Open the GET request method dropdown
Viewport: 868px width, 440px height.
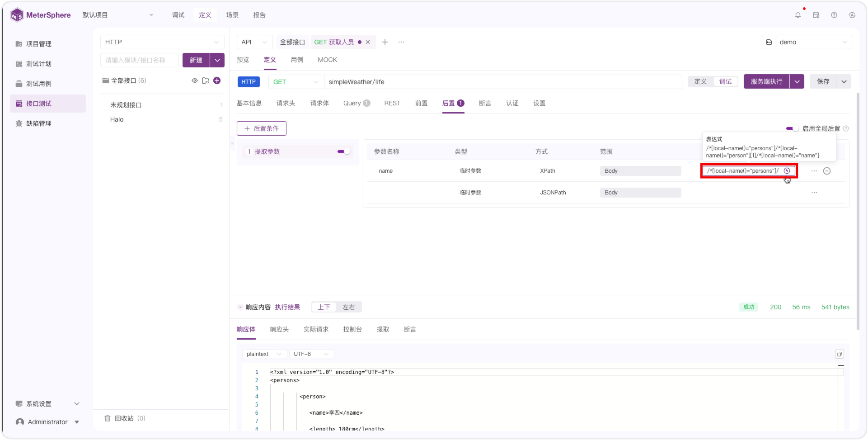click(296, 82)
